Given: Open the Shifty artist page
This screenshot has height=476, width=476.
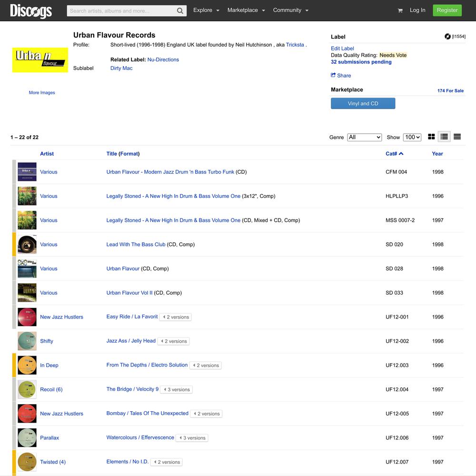Looking at the screenshot, I should 47,341.
